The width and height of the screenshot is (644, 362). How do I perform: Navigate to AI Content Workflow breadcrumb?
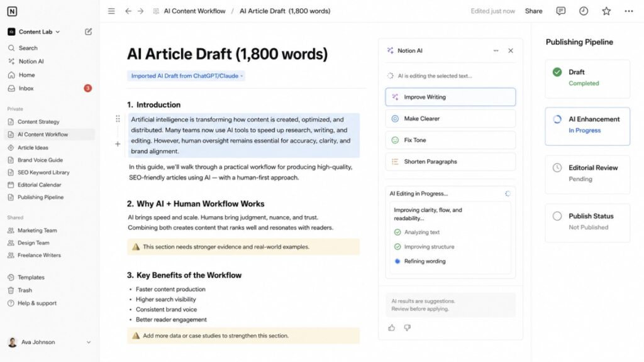(x=194, y=11)
